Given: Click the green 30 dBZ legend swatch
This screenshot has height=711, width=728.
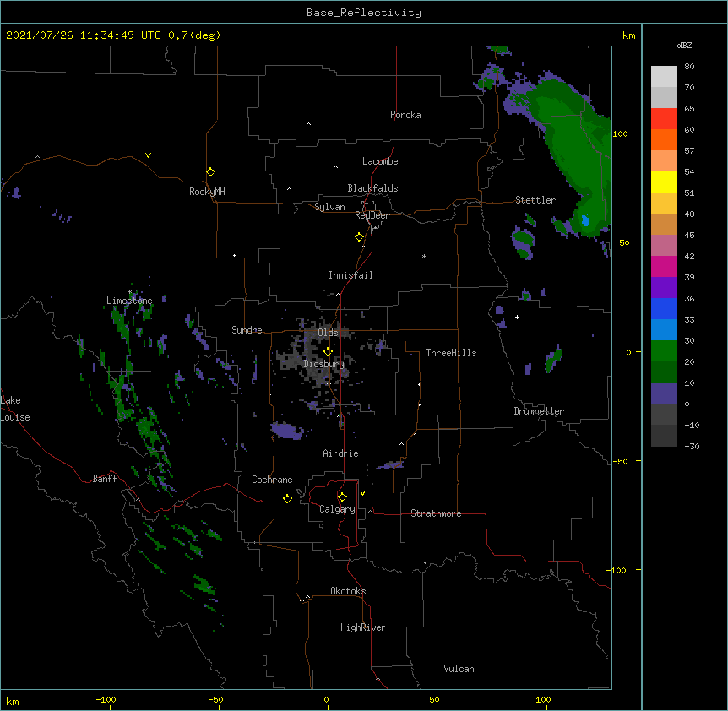Looking at the screenshot, I should tap(664, 351).
